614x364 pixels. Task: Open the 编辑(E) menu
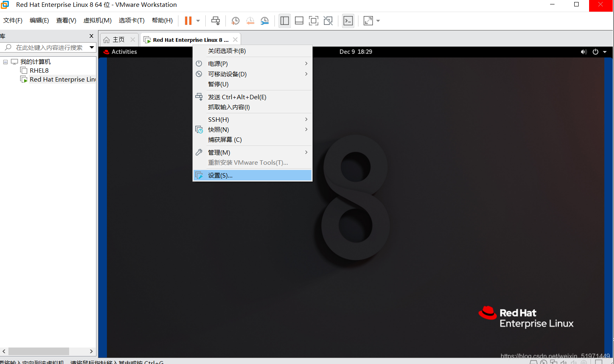tap(39, 20)
